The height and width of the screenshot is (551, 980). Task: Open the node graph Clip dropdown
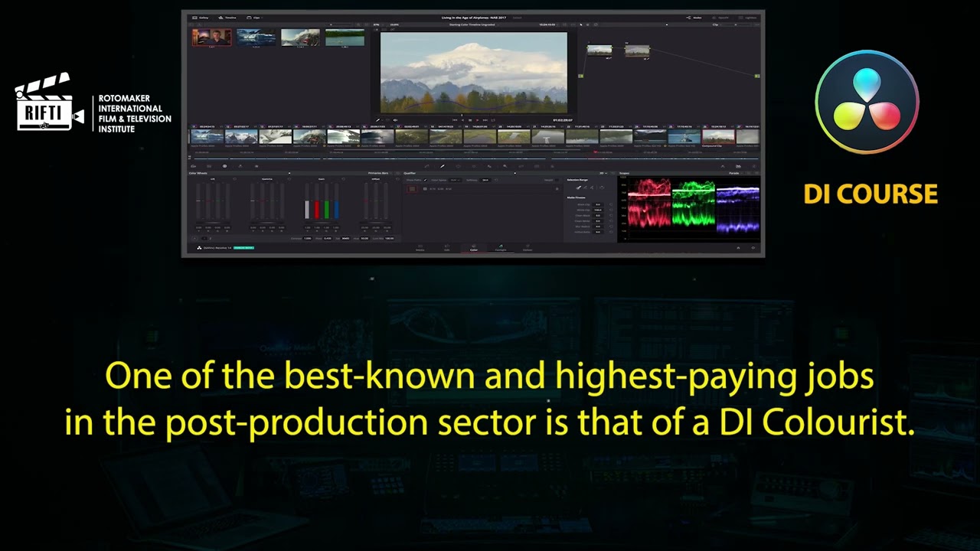pyautogui.click(x=719, y=24)
